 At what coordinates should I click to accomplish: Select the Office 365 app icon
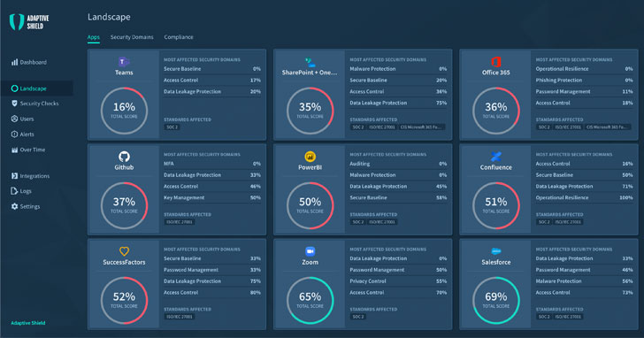tap(495, 62)
